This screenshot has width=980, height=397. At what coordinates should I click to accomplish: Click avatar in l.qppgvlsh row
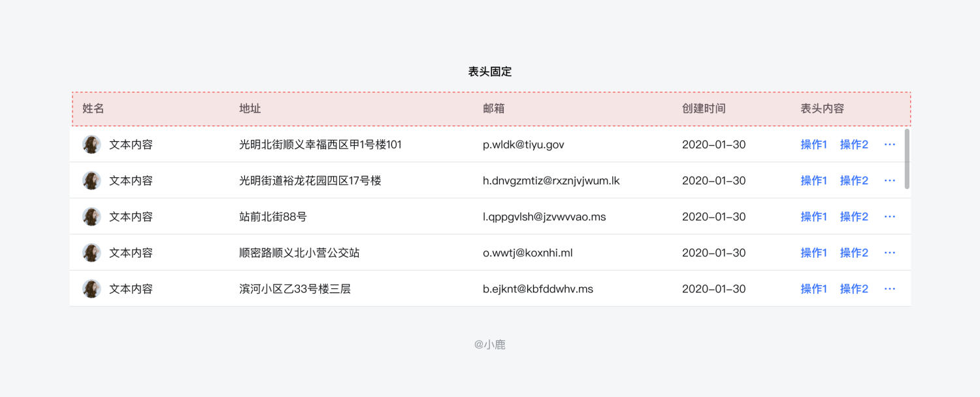point(91,216)
